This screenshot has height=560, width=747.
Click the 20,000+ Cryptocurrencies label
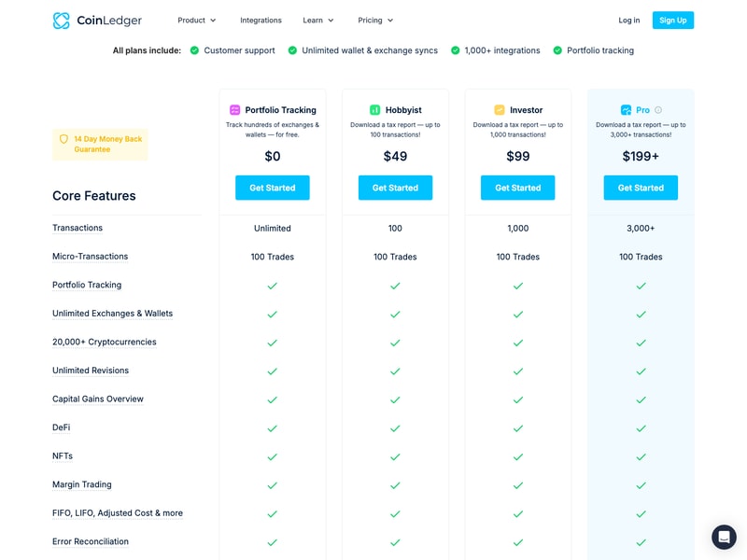[x=105, y=342]
